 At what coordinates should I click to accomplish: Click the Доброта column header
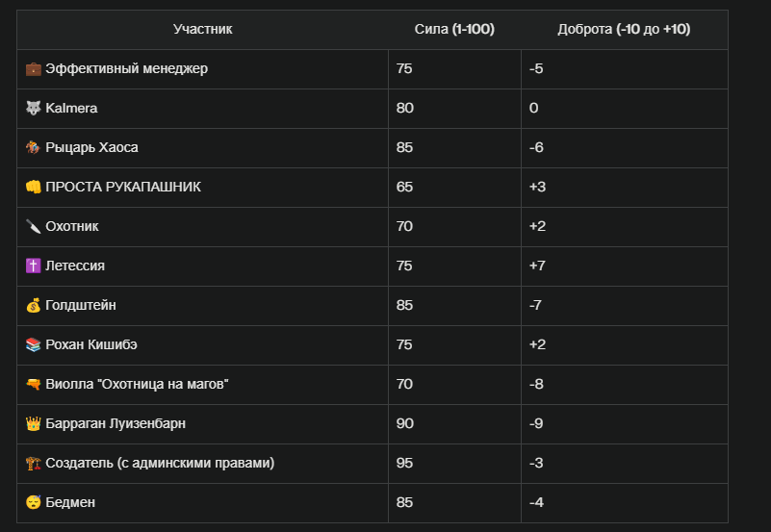[x=624, y=29]
